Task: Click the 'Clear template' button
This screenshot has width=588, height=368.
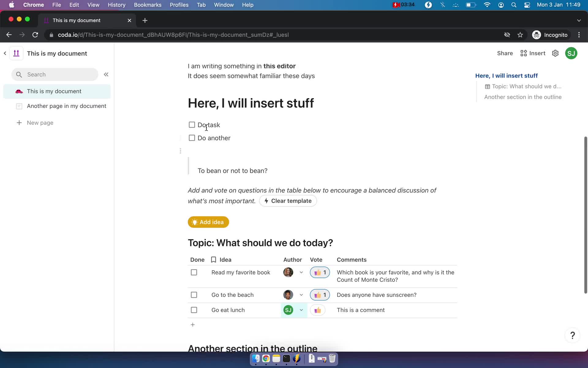Action: (288, 201)
